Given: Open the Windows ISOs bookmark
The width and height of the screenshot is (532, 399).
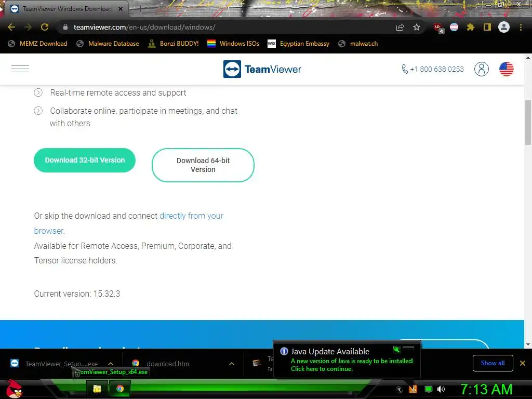Looking at the screenshot, I should tap(233, 44).
